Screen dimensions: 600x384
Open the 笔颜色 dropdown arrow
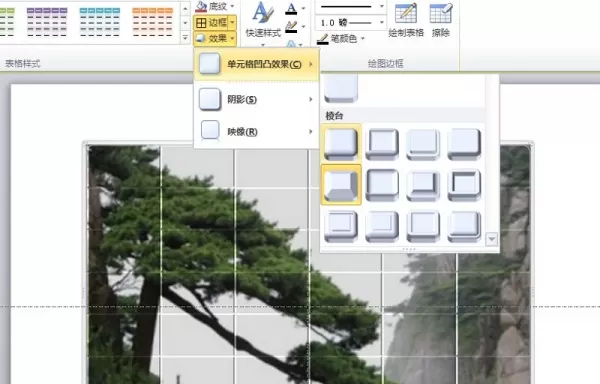click(362, 39)
